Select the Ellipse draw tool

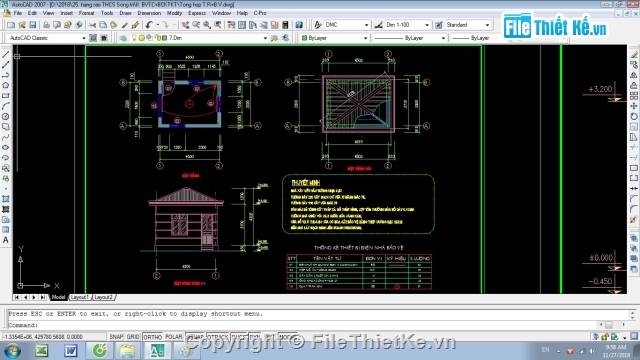[x=5, y=147]
